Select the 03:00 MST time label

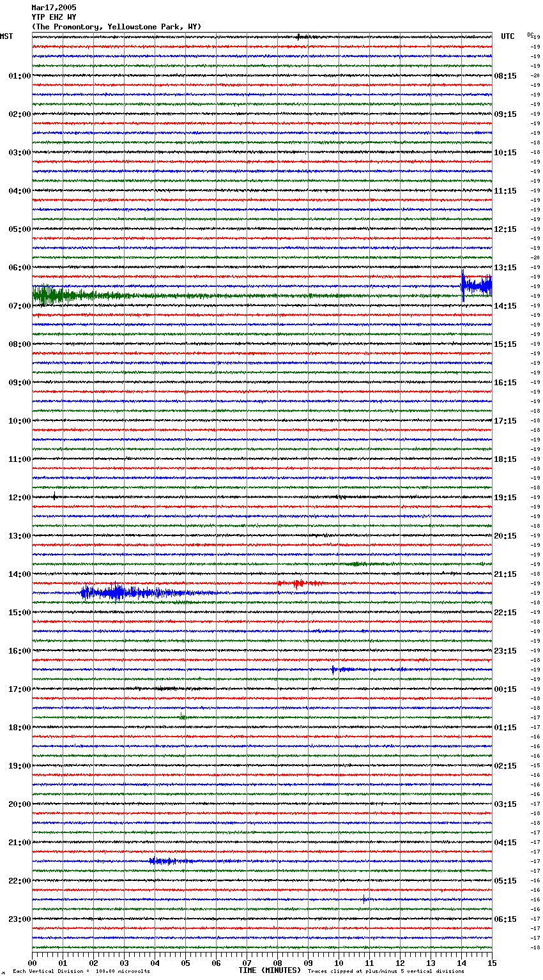(x=19, y=153)
